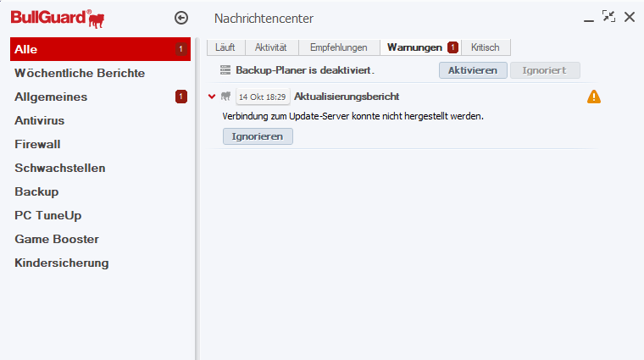
Task: Click the BullGuard bulldog logo
Action: click(x=58, y=19)
